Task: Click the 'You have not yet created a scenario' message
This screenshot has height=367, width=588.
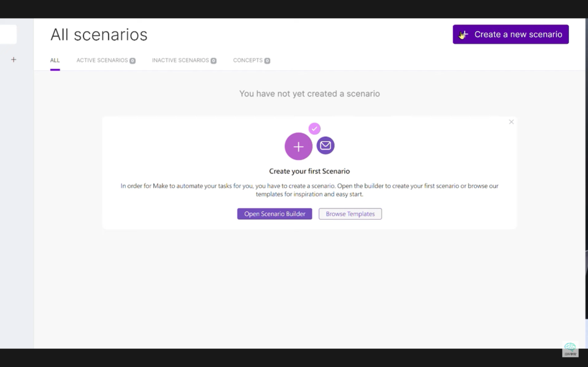Action: (309, 94)
